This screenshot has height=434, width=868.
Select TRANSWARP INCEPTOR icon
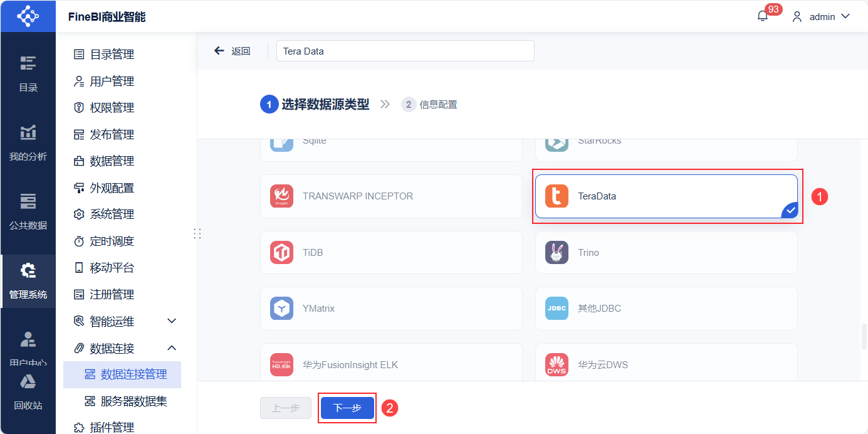(281, 196)
